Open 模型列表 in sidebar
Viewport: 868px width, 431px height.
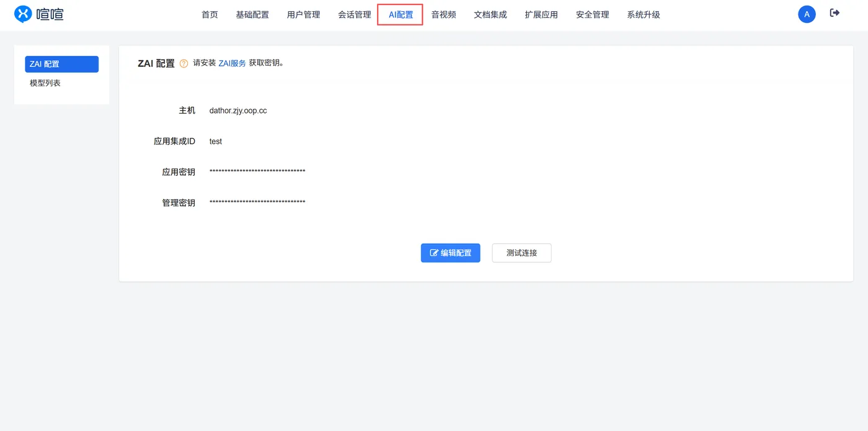[x=45, y=83]
